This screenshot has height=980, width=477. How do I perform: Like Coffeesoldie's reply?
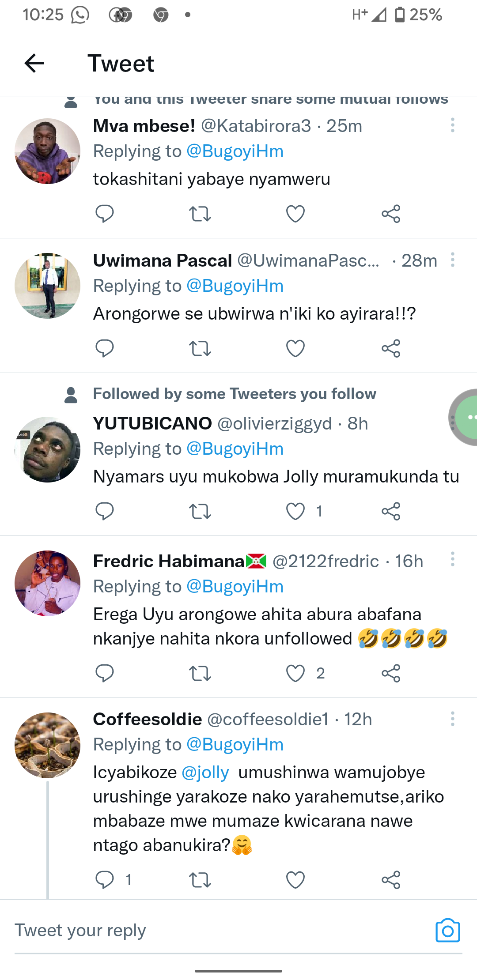tap(295, 880)
